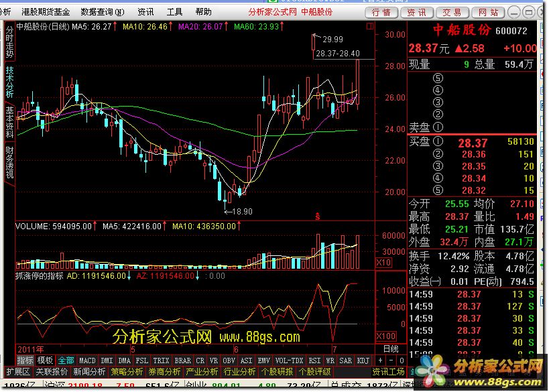Screen dimensions: 549x392
Task: Select the 模板 tab in the bottom strip
Action: click(45, 360)
